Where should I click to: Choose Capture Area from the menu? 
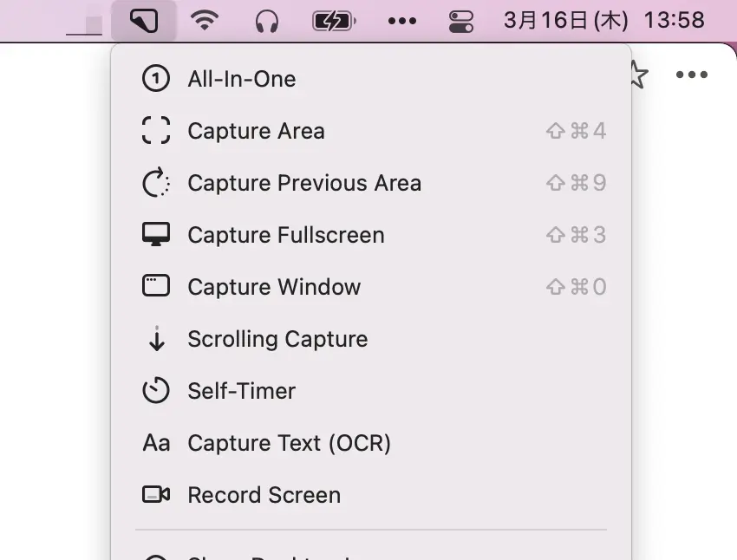coord(371,131)
